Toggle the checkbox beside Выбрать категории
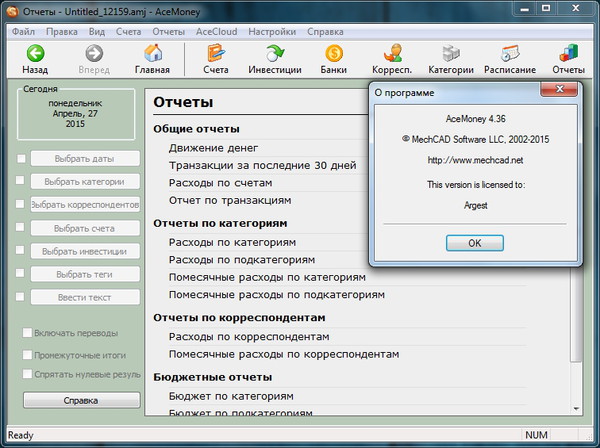The image size is (600, 448). tap(21, 182)
